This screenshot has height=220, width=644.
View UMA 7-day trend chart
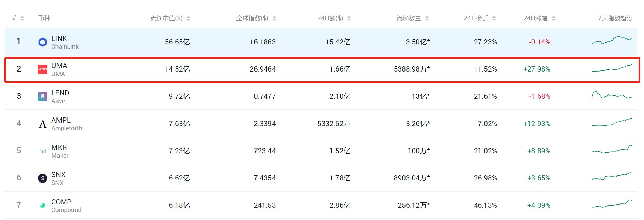612,67
